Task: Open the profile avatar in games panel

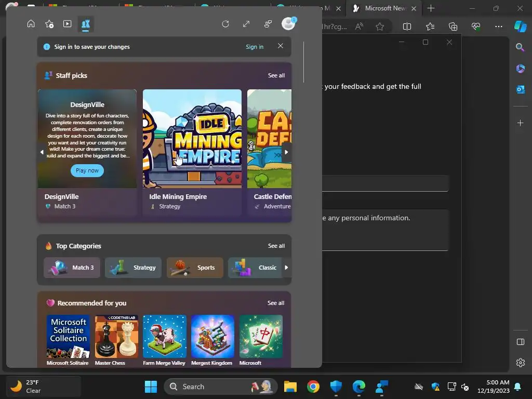Action: coord(288,24)
